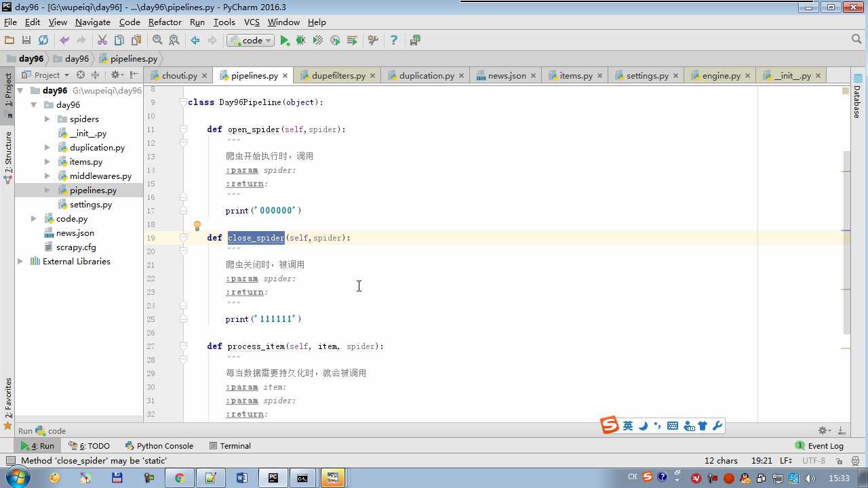Click the editor vertical scrollbar thumb
868x488 pixels.
click(x=846, y=243)
